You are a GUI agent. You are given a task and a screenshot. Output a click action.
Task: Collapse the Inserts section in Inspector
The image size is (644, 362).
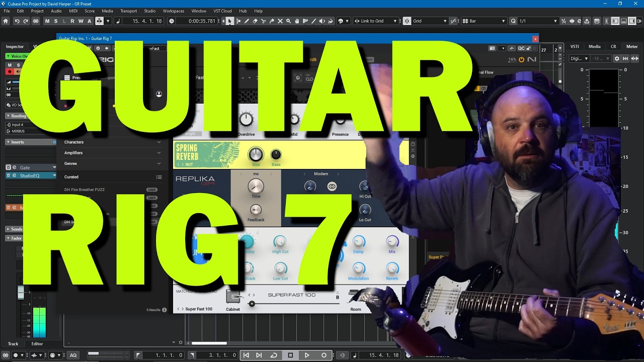click(31, 142)
